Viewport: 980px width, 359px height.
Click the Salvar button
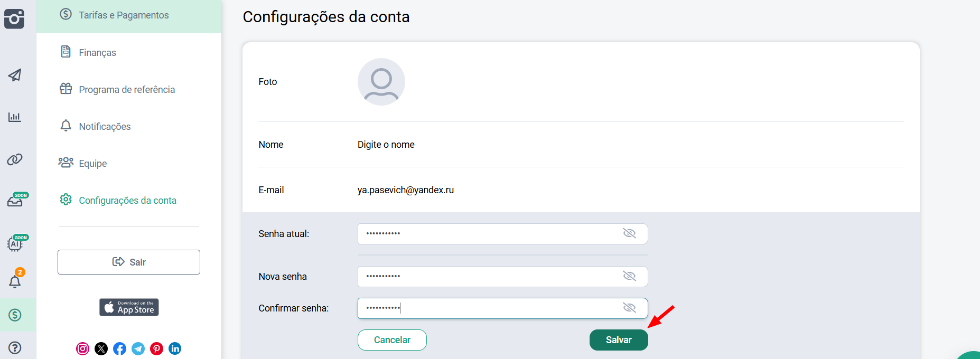pos(619,340)
